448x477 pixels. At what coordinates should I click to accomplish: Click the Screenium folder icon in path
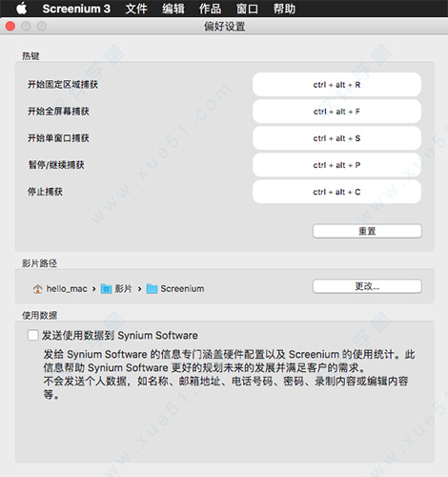[152, 289]
